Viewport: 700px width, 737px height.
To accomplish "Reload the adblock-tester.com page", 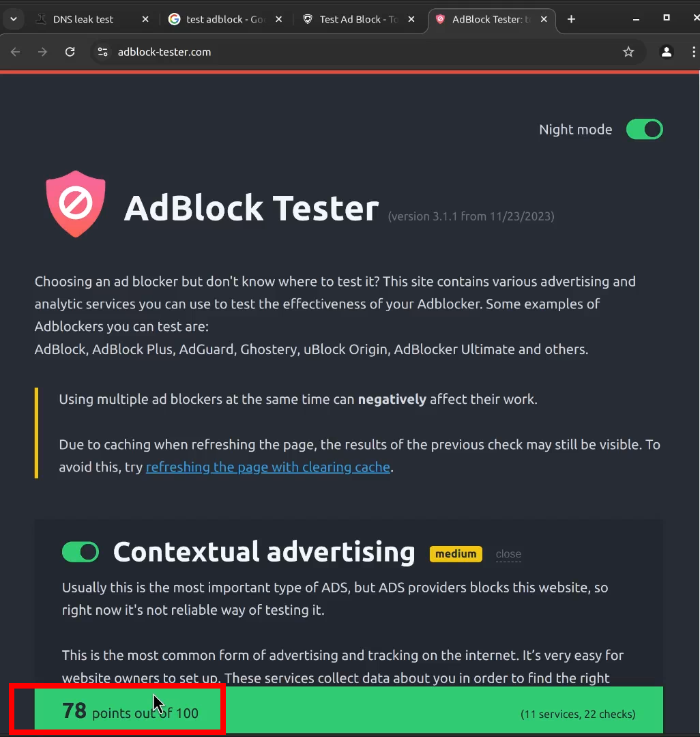I will pyautogui.click(x=70, y=52).
